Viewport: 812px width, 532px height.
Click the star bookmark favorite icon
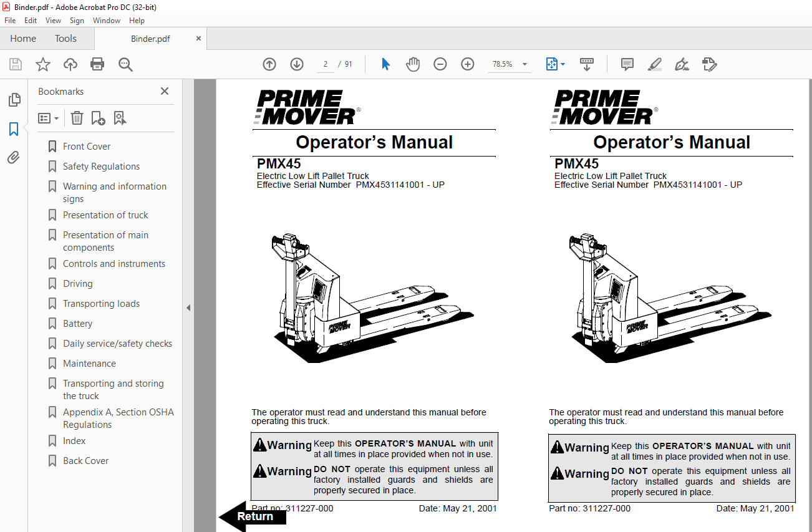click(43, 64)
